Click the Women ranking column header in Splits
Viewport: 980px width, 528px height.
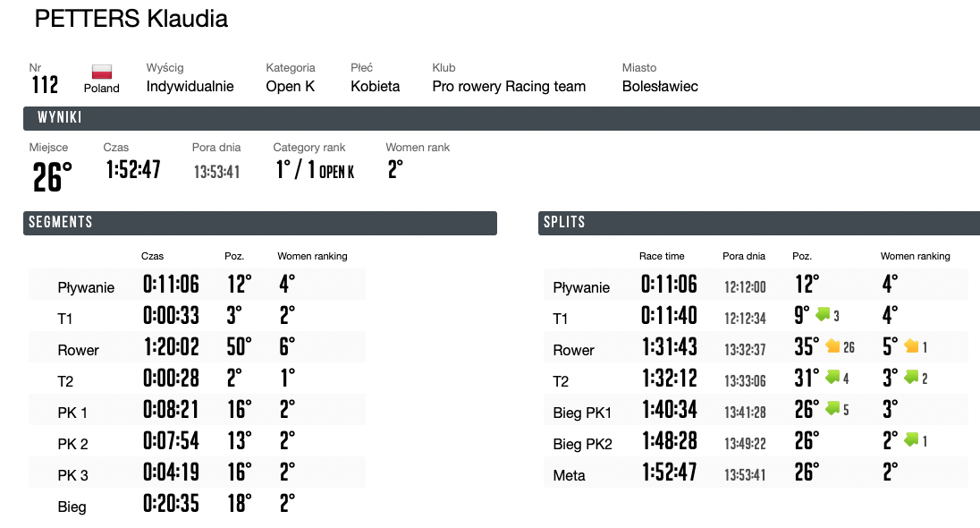[915, 256]
